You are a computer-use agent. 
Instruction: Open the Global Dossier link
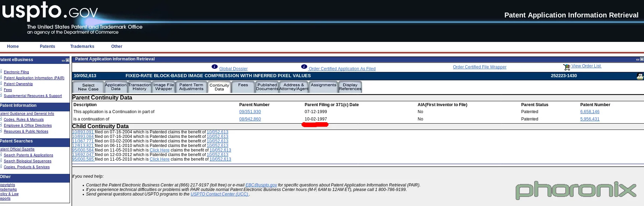pyautogui.click(x=233, y=69)
